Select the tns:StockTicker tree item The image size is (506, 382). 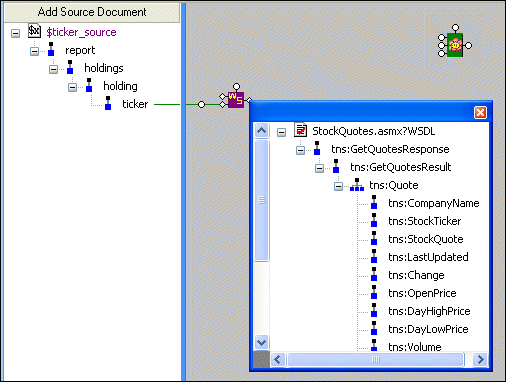(x=424, y=221)
